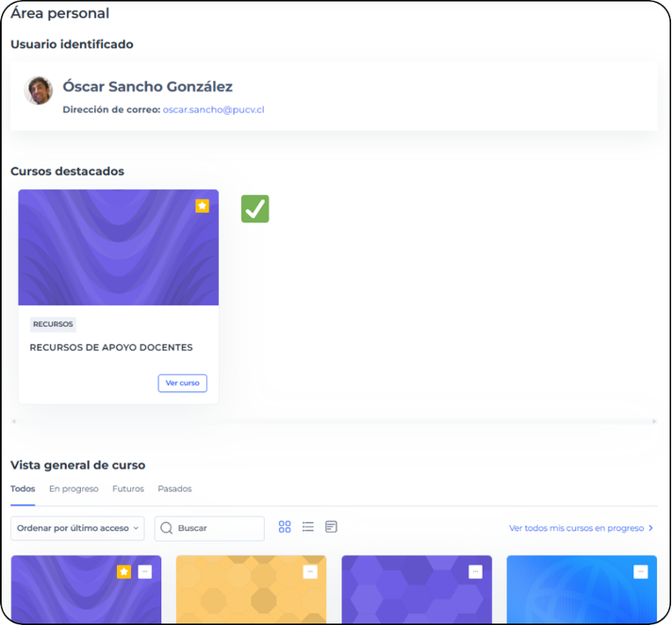Select the Futuros tab
The height and width of the screenshot is (625, 672).
tap(128, 488)
